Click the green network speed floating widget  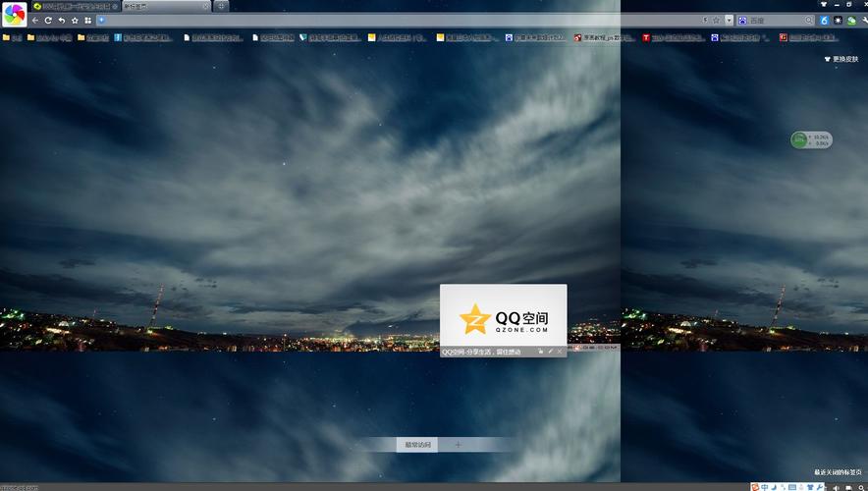(811, 140)
